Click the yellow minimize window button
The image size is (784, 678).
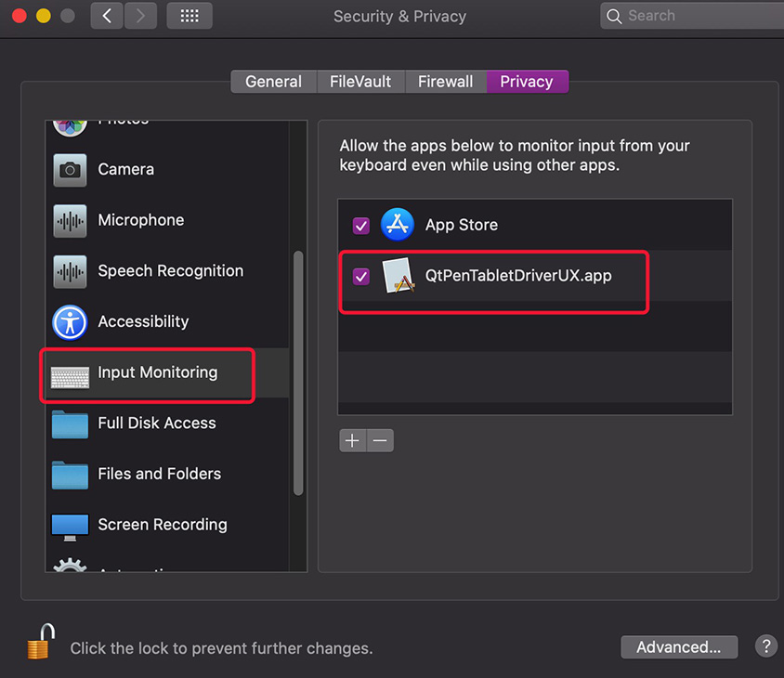click(44, 16)
